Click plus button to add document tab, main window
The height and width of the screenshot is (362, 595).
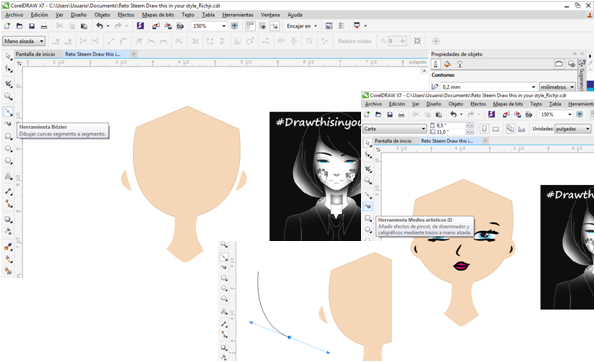click(x=134, y=54)
